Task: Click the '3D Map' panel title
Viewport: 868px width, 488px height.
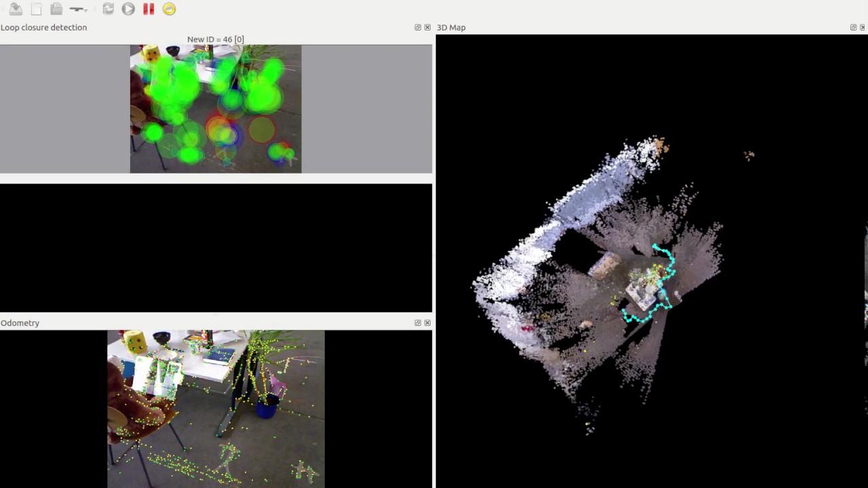Action: click(451, 27)
